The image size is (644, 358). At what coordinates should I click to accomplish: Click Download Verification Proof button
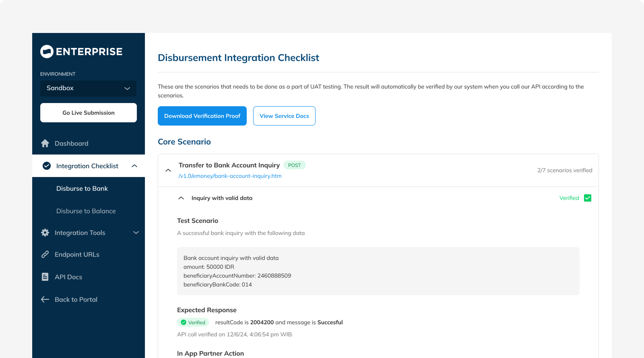pyautogui.click(x=202, y=116)
